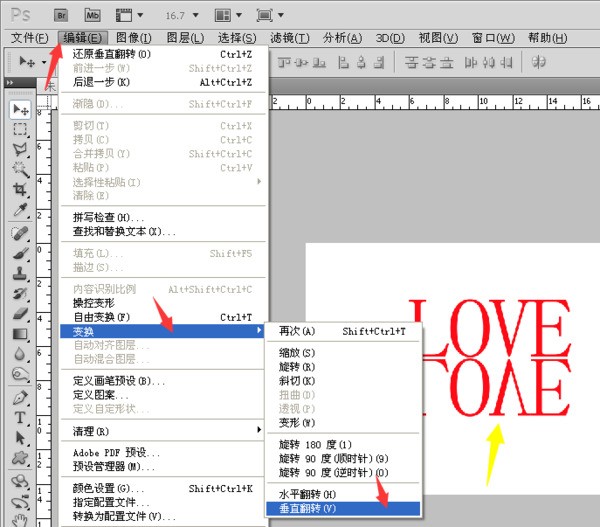Open 预设管理器 from the menu

pyautogui.click(x=162, y=467)
